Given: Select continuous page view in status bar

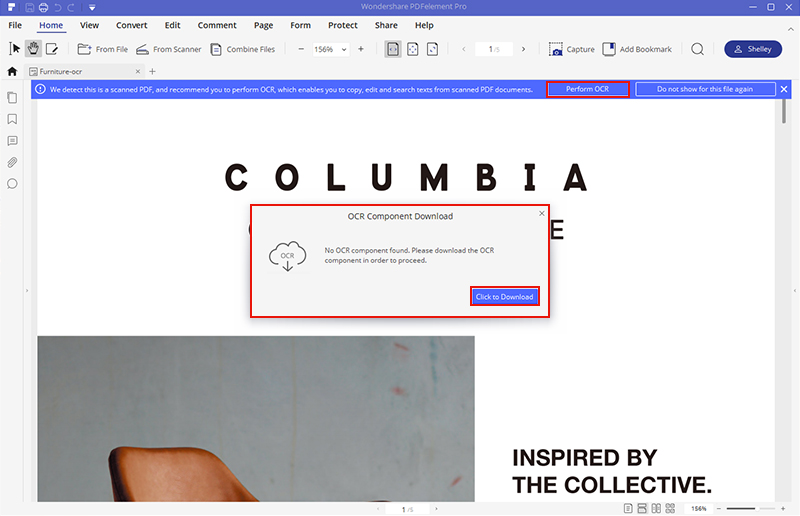Looking at the screenshot, I should pos(642,508).
